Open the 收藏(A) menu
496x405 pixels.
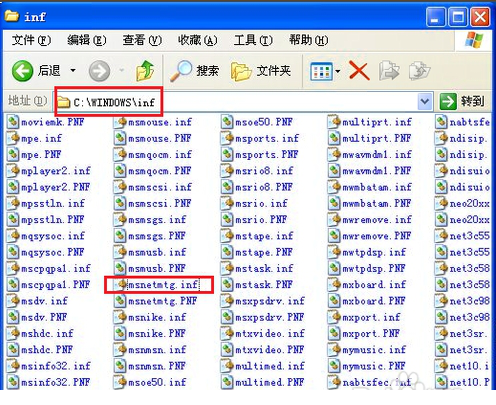pos(198,40)
